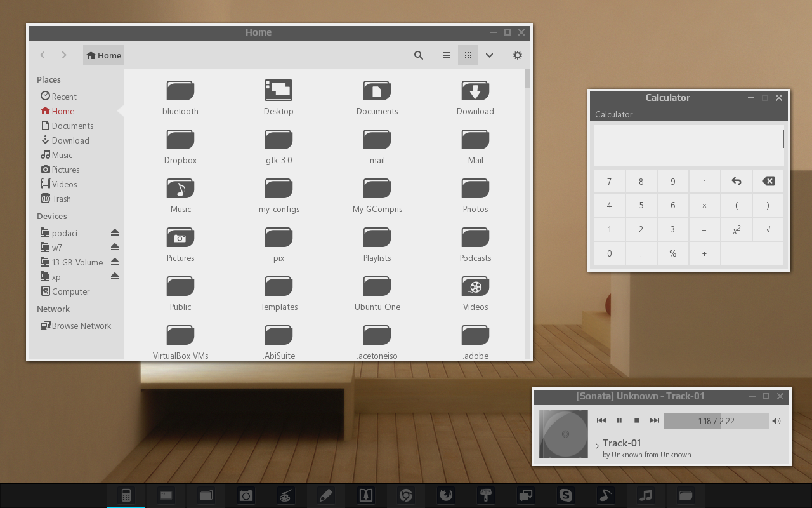Select the Ubuntu One folder
Screen dimensions: 812x508
pyautogui.click(x=377, y=286)
